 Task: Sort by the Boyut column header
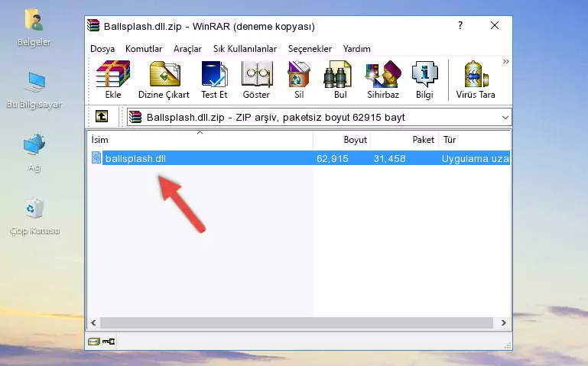pyautogui.click(x=342, y=140)
